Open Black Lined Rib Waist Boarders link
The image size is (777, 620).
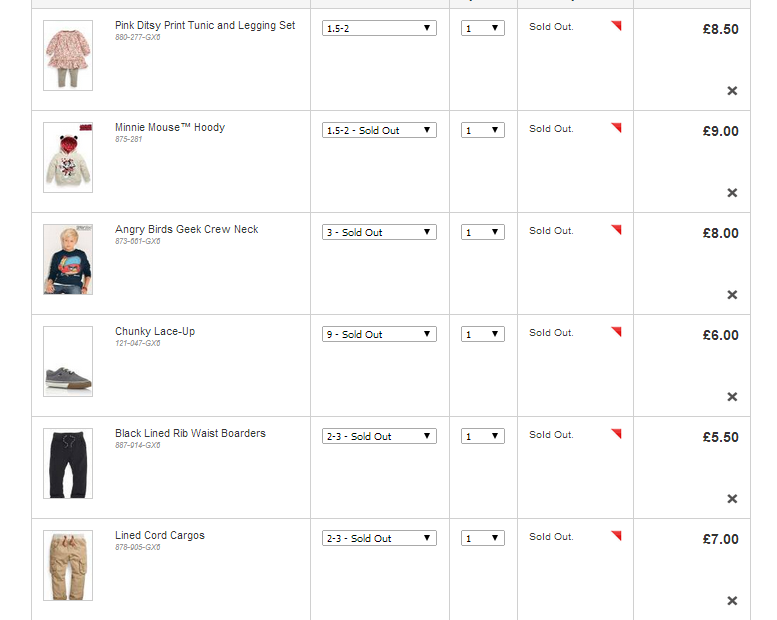point(190,433)
